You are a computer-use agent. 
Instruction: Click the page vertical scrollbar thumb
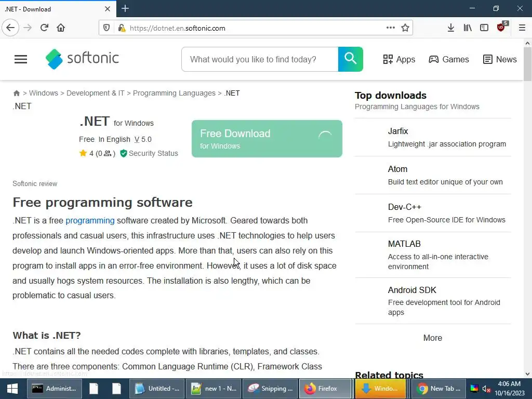click(x=527, y=64)
